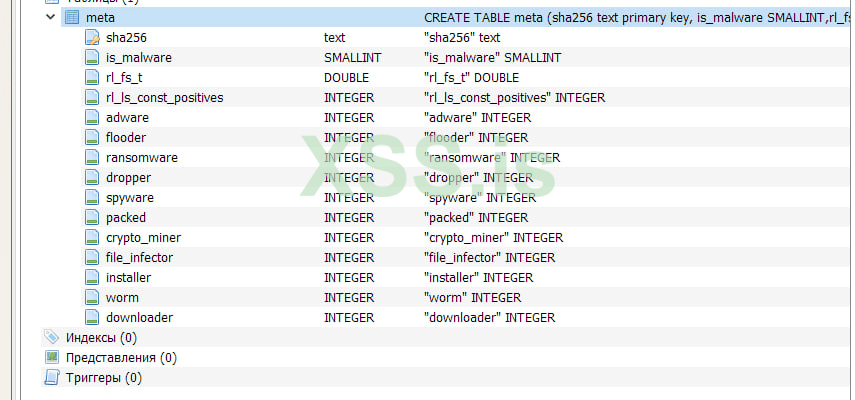
Task: Click the file_infector column icon
Action: coord(93,257)
